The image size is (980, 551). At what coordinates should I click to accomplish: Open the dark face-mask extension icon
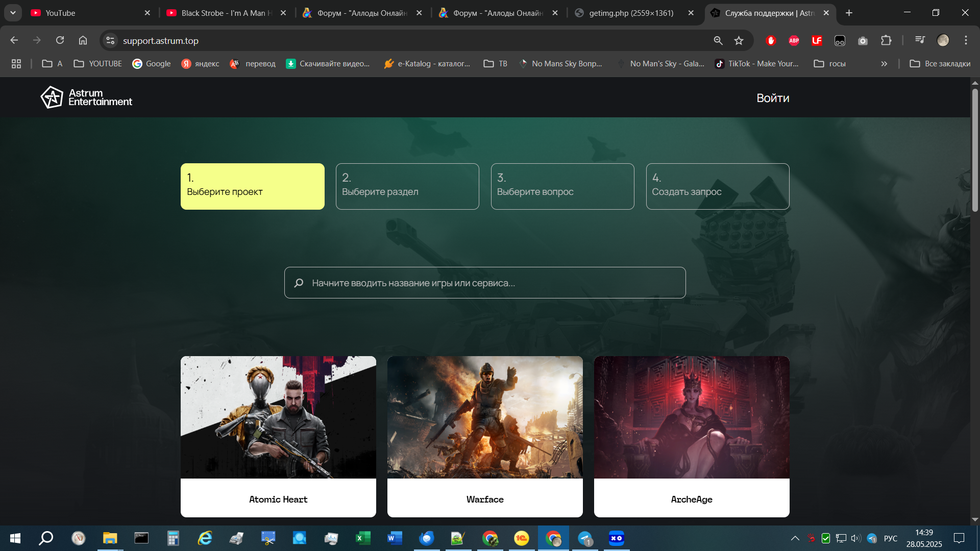[840, 40]
